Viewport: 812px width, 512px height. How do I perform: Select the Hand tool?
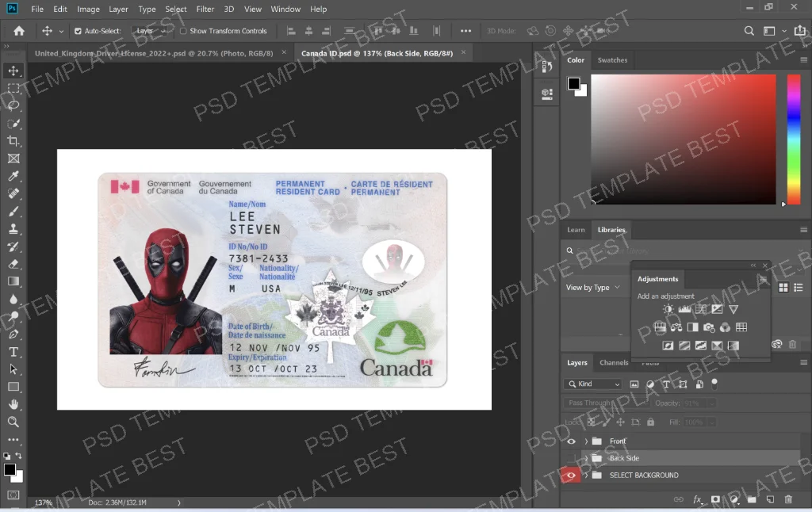(13, 404)
